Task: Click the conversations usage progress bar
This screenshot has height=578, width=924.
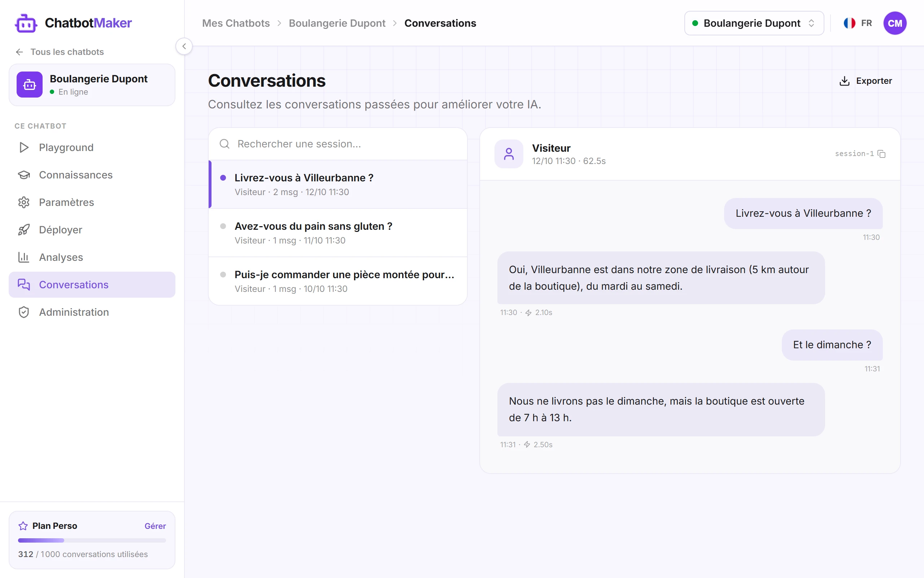Action: tap(92, 540)
